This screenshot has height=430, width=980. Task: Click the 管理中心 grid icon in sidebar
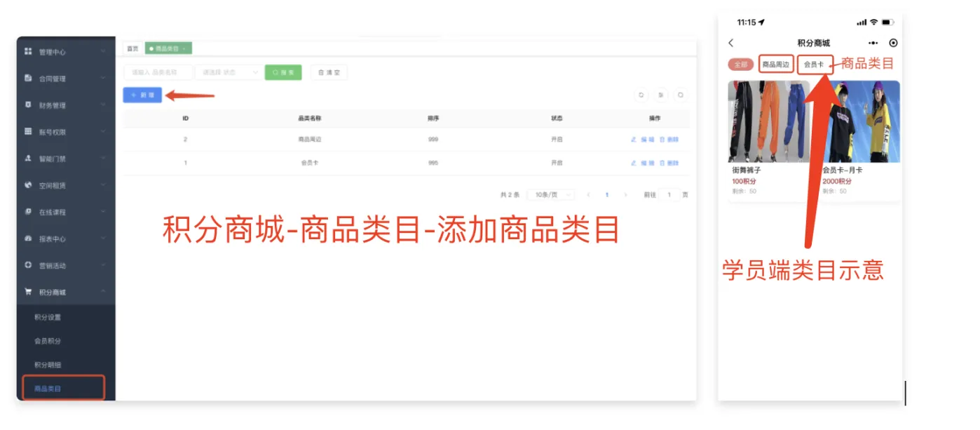coord(28,52)
